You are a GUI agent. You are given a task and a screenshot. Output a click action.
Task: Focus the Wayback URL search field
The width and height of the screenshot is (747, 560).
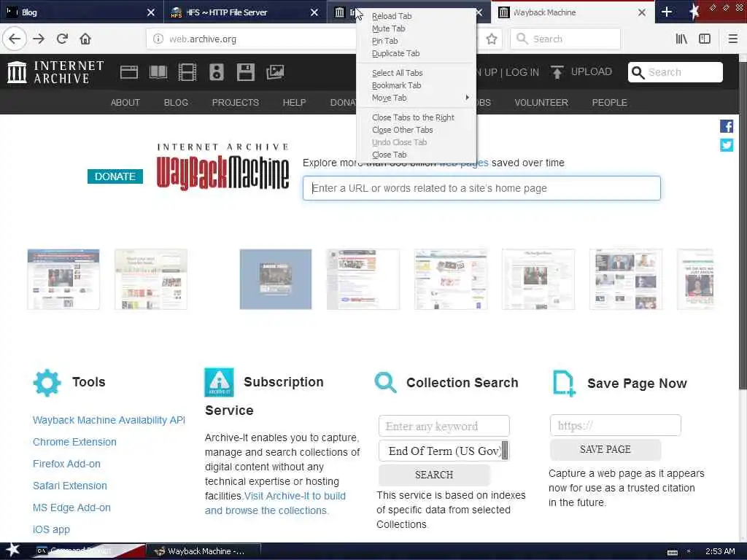point(481,188)
